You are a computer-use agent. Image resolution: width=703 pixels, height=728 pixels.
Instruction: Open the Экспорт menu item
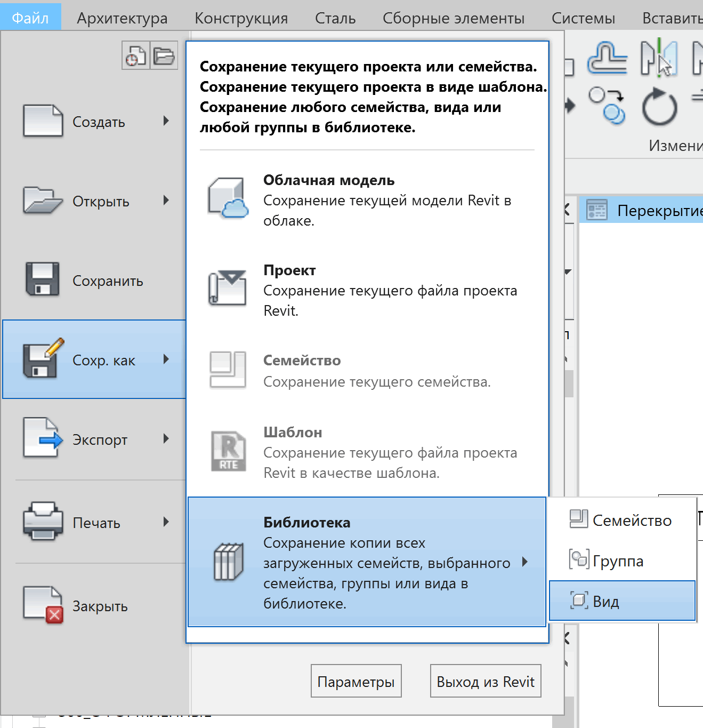[x=94, y=439]
